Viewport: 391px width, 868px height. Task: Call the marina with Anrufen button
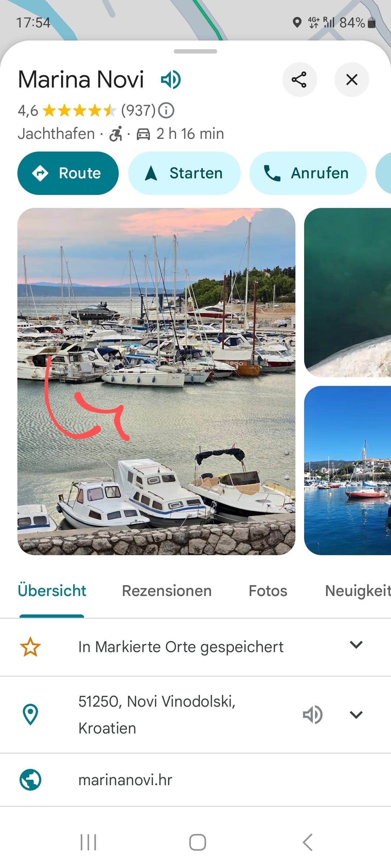click(308, 173)
